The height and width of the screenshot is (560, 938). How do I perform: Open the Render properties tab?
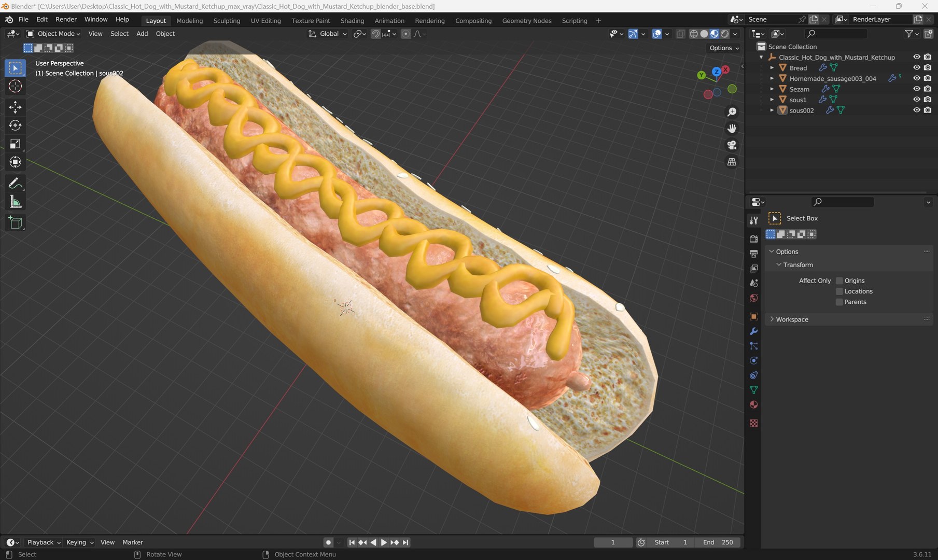753,239
